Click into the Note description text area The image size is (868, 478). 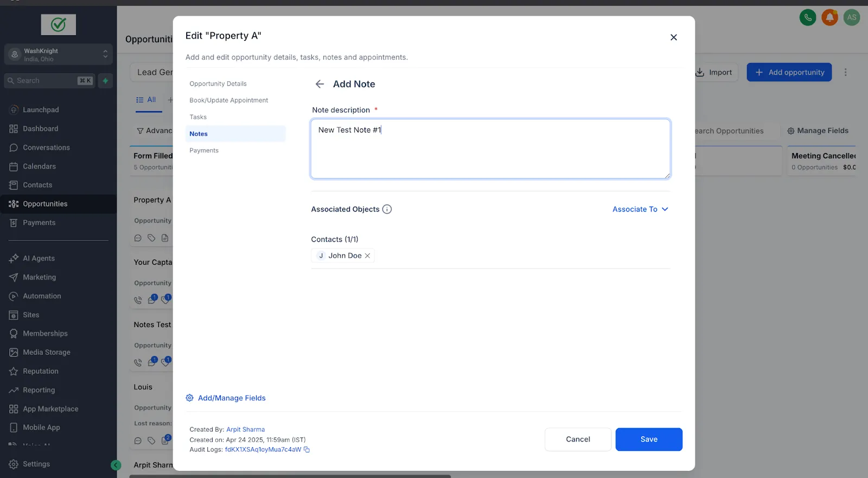point(490,149)
